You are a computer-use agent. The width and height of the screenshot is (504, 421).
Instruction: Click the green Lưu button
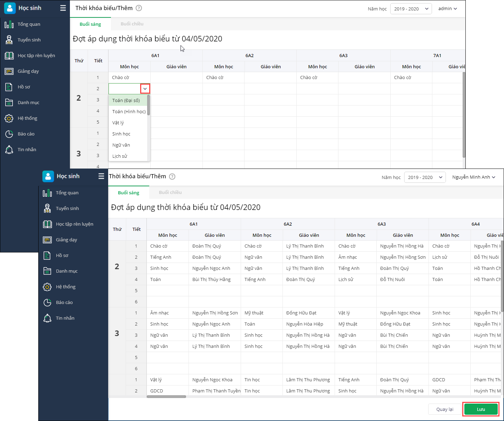coord(481,409)
